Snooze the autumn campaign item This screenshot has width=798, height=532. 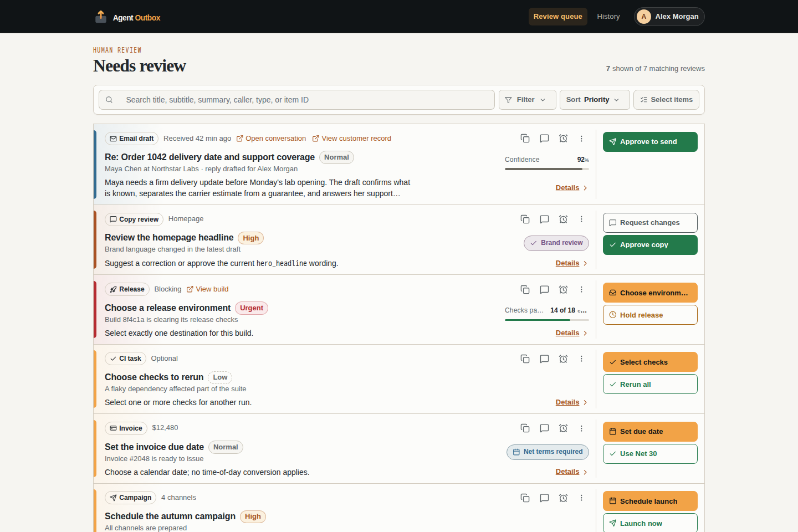click(x=563, y=498)
